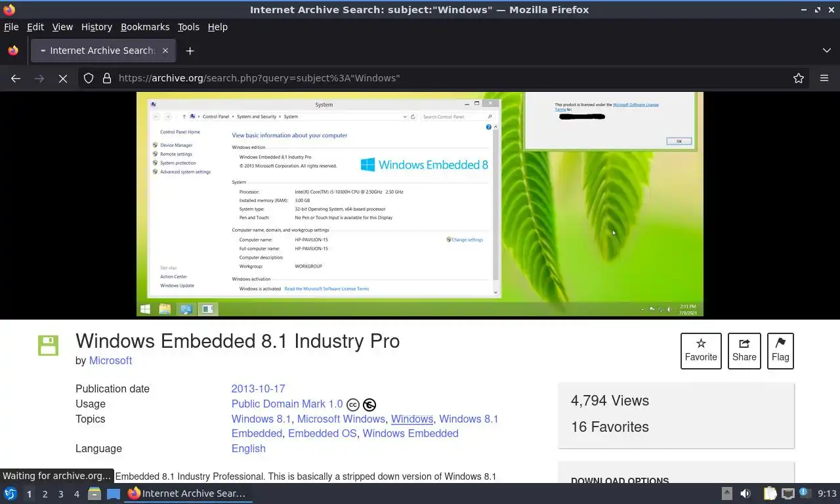This screenshot has height=504, width=840.
Task: Click the DOWNLOAD OPTIONS heading
Action: (619, 480)
